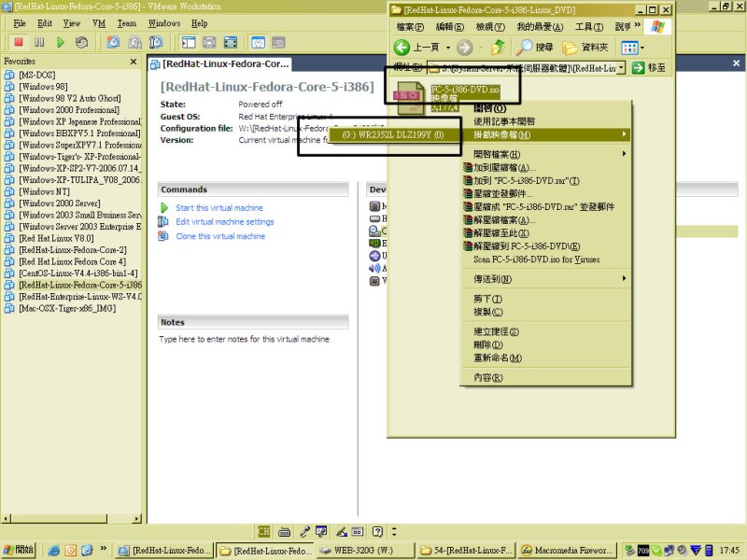This screenshot has width=747, height=560.
Task: Click the Reset icon in VMware toolbar
Action: 81,42
